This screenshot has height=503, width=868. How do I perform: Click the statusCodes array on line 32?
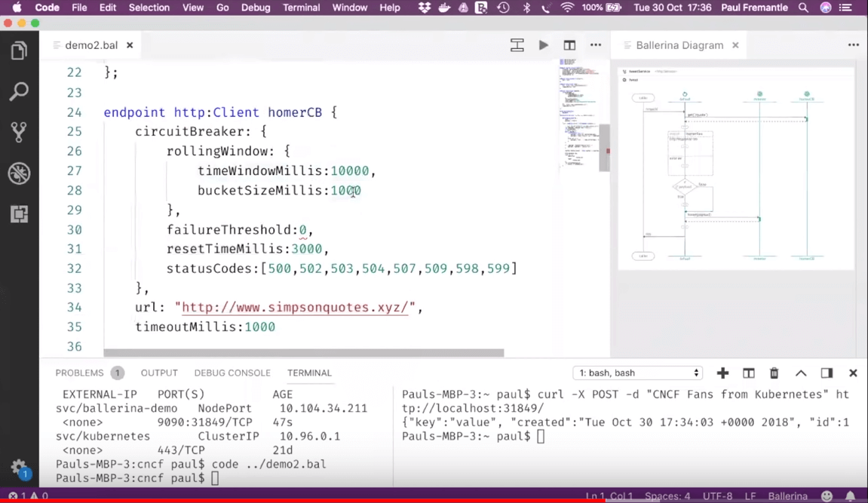click(389, 268)
